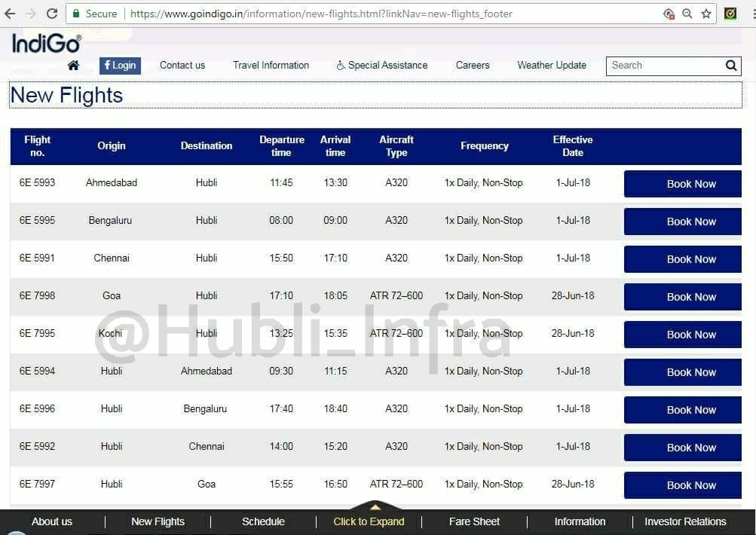
Task: Open the blocked pop-up icon in the address bar
Action: pos(669,14)
